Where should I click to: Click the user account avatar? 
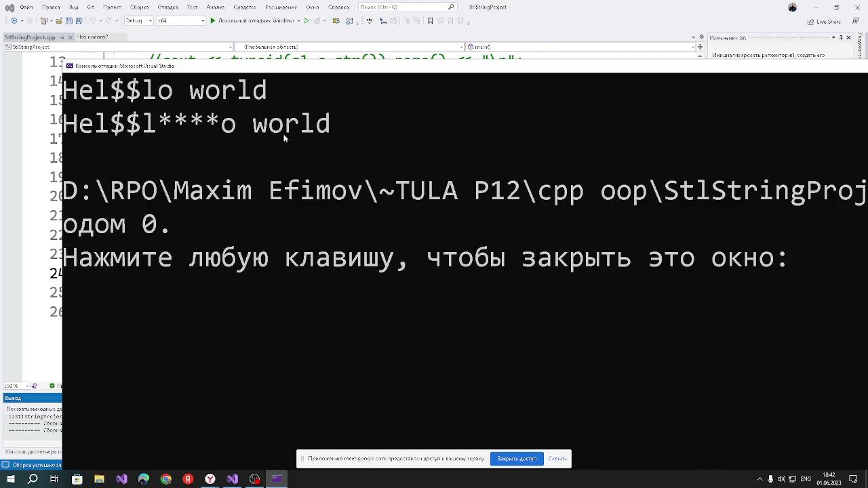coord(793,7)
